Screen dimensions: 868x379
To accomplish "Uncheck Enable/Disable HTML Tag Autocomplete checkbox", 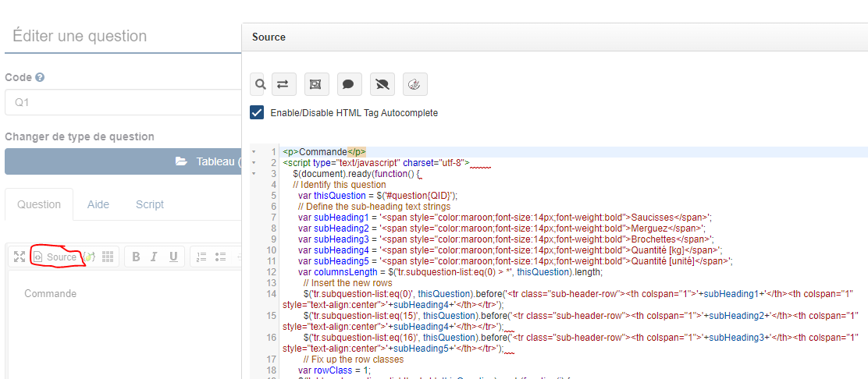I will pyautogui.click(x=257, y=112).
